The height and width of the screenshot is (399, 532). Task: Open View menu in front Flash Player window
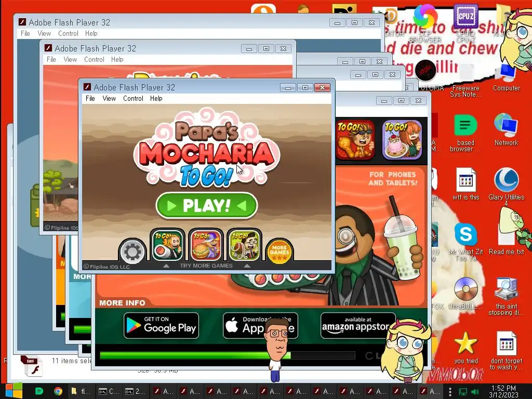109,98
